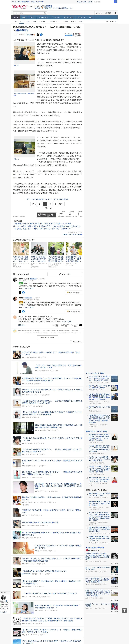The width and height of the screenshot is (129, 644).
Task: Click the なるほど reaction icon
Action: (x=63, y=325)
